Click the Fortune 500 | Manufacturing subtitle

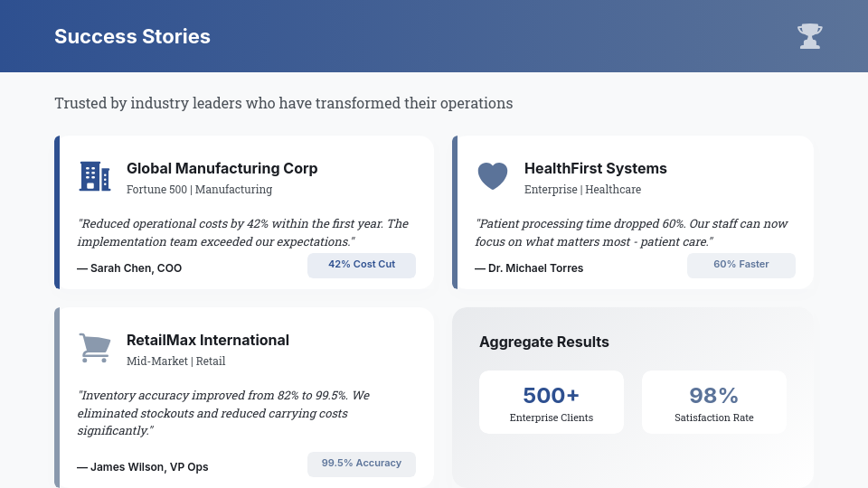pyautogui.click(x=199, y=190)
